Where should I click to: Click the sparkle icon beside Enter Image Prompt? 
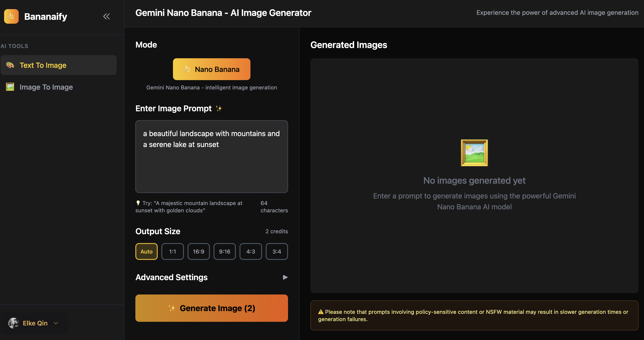click(219, 109)
